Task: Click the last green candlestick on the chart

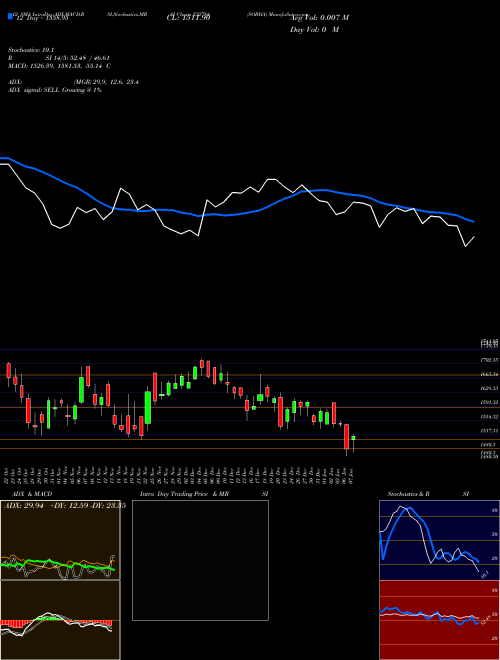Action: coord(353,438)
